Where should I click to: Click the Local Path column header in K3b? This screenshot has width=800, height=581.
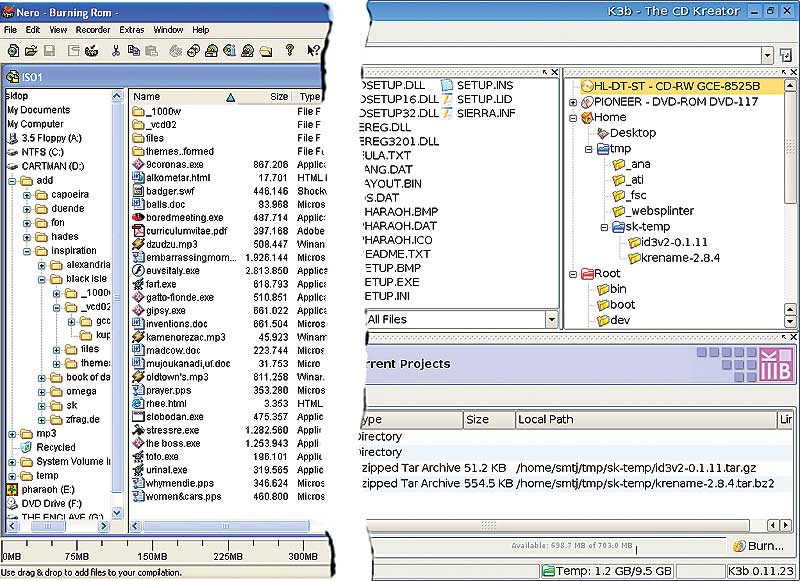646,420
